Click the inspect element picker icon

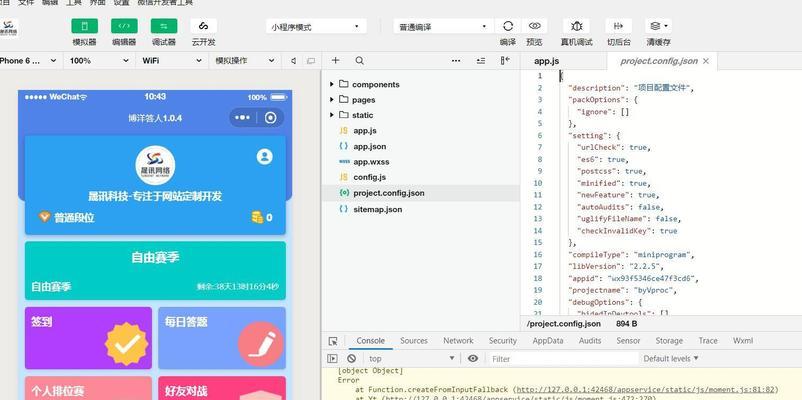coord(333,341)
